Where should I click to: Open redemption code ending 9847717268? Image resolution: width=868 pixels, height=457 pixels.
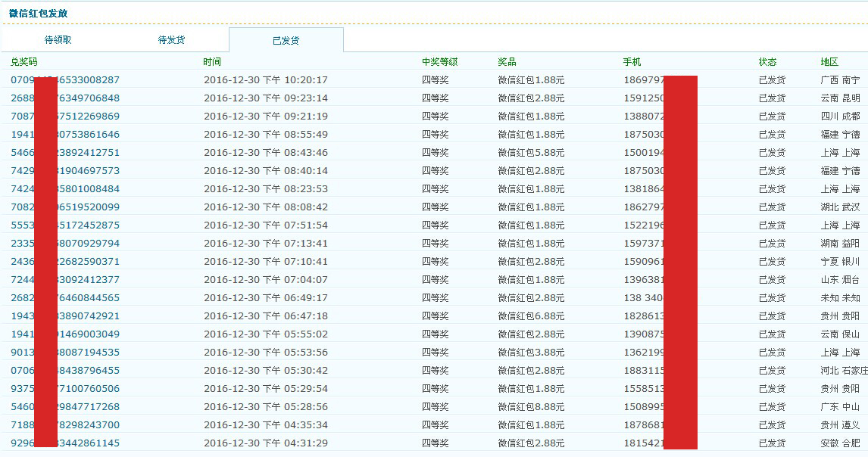[x=65, y=406]
